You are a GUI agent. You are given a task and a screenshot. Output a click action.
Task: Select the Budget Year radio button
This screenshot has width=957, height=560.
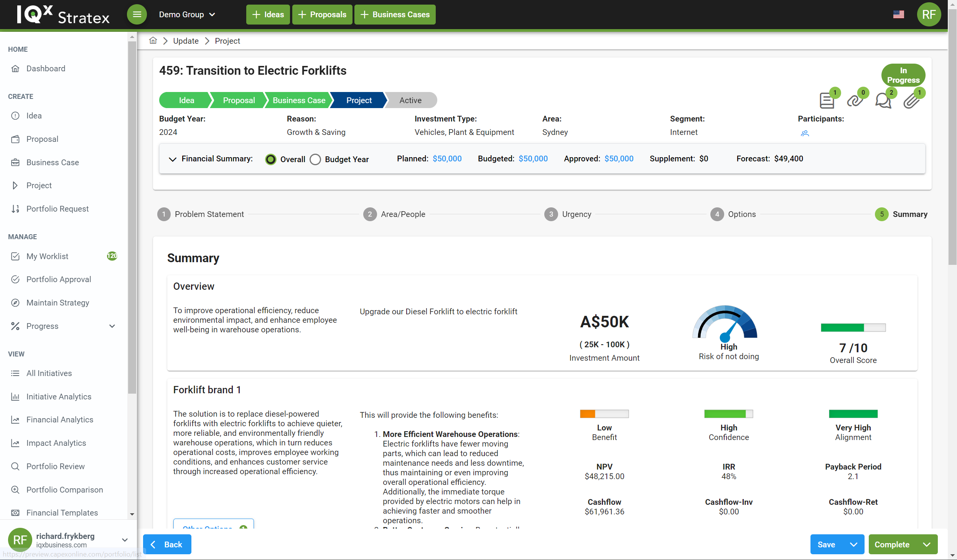pyautogui.click(x=315, y=159)
